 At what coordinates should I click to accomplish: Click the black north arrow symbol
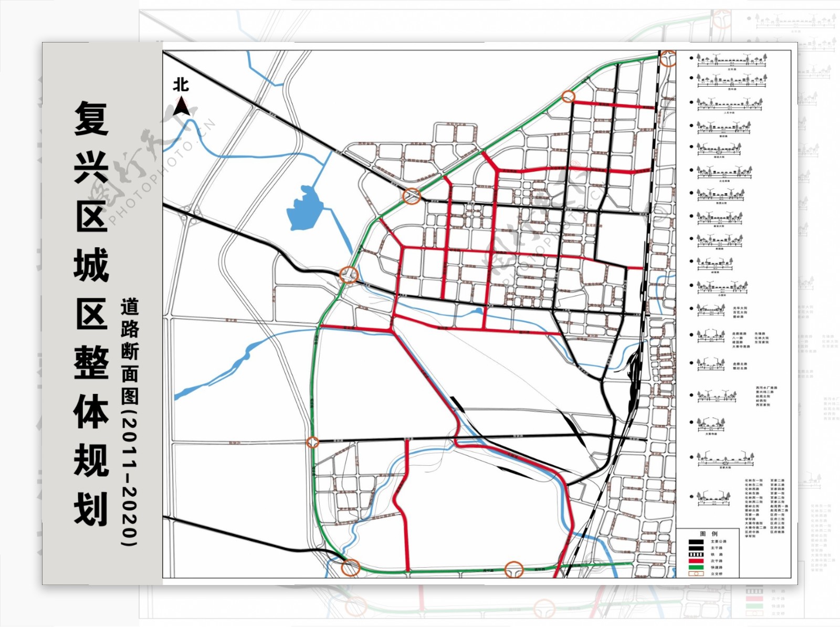pyautogui.click(x=182, y=106)
